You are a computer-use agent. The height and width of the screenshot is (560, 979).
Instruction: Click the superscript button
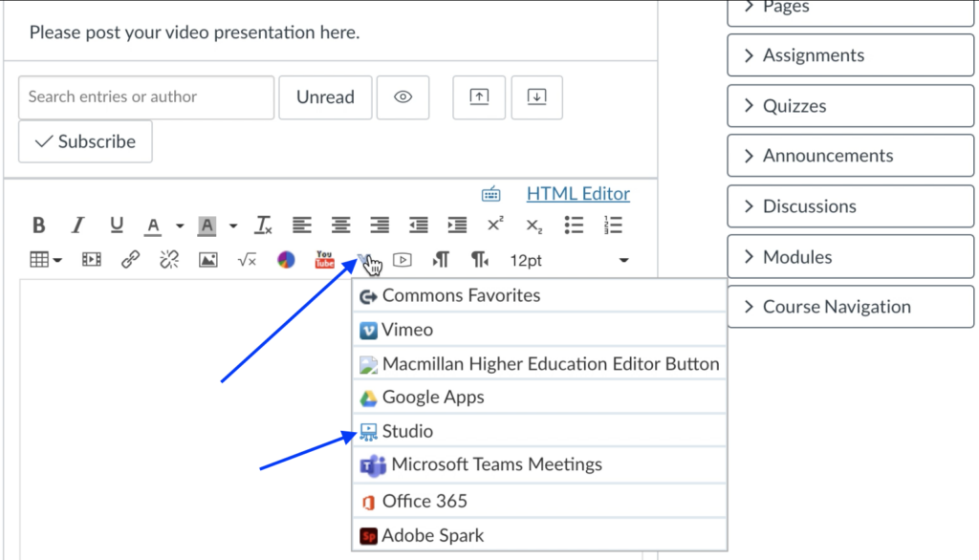[x=495, y=226]
